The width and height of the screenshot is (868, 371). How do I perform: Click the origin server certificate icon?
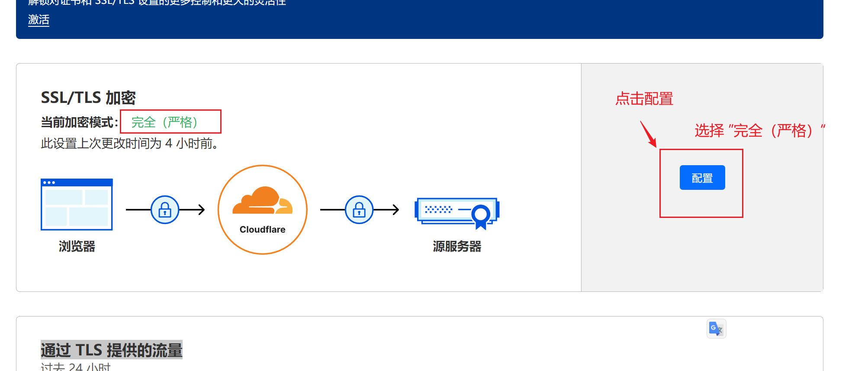point(457,212)
